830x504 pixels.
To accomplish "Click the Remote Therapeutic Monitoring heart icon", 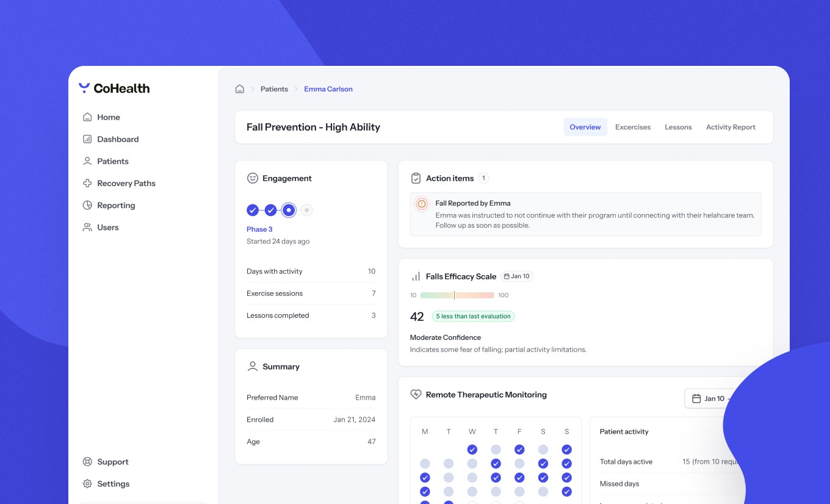I will tap(416, 395).
